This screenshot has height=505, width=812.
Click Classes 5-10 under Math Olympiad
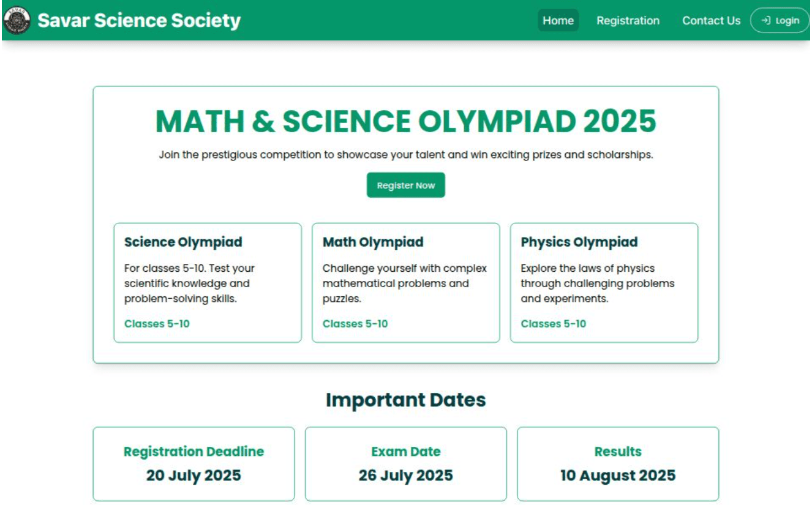[355, 324]
